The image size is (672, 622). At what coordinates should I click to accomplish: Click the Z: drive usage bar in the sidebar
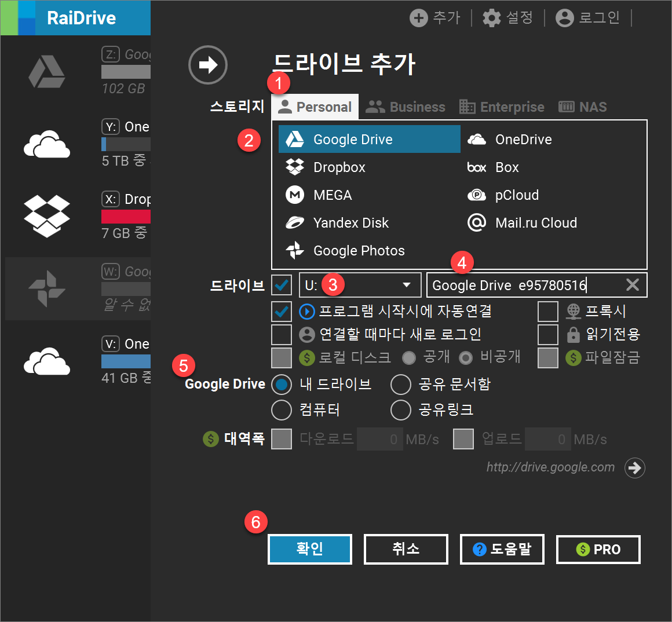click(x=126, y=72)
